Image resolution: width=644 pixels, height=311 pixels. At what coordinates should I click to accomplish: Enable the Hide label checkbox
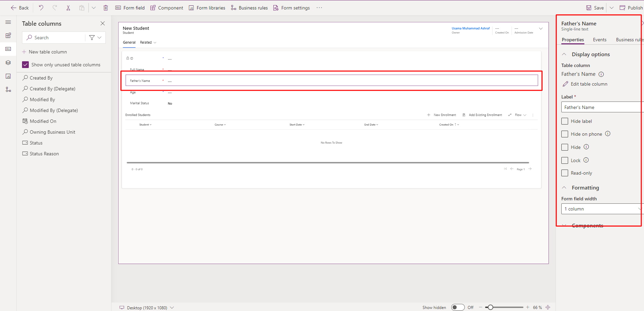point(565,121)
